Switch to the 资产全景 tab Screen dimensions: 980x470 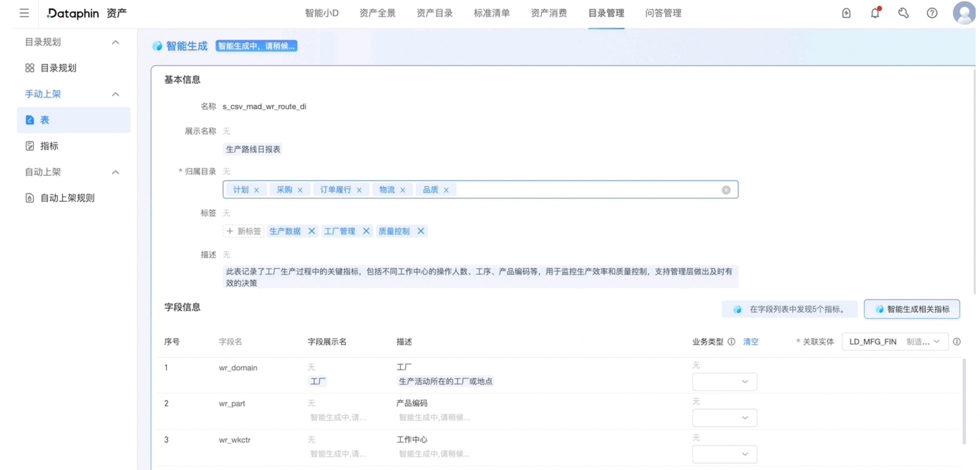point(377,13)
